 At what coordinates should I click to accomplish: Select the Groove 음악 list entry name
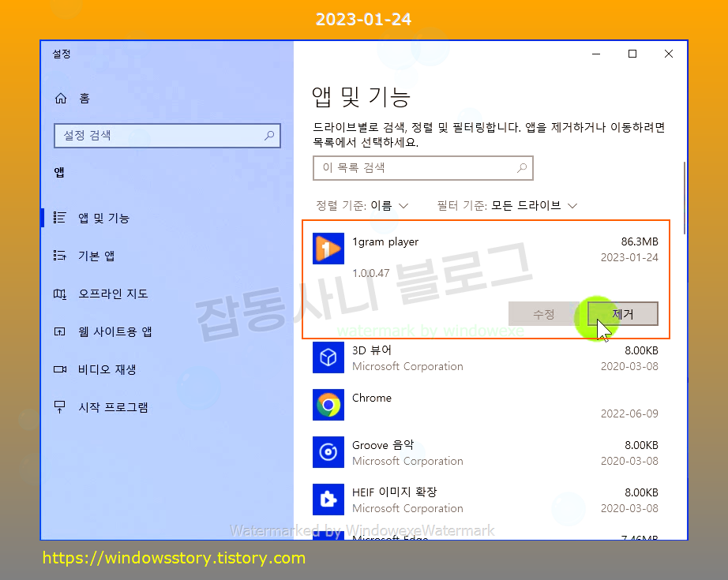click(383, 445)
